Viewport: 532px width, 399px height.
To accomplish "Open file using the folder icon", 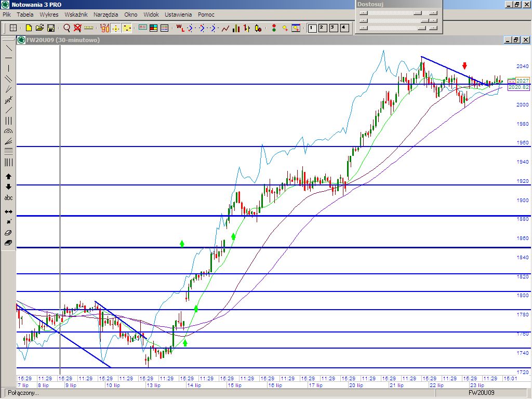I will pos(39,28).
